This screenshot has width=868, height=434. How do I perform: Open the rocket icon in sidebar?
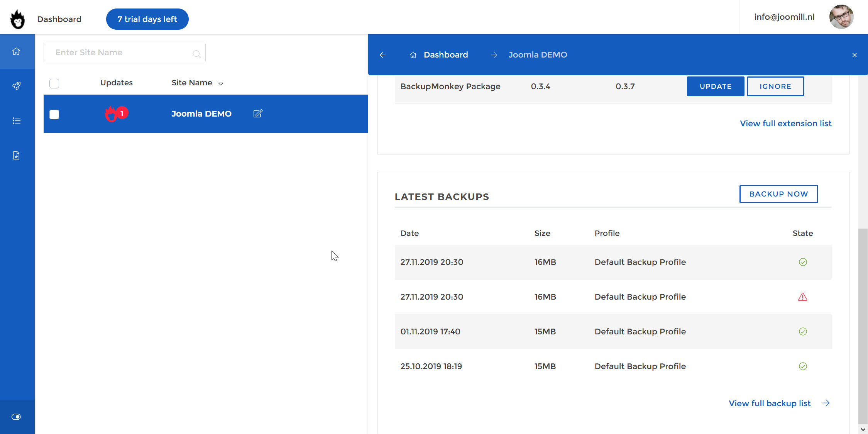16,86
